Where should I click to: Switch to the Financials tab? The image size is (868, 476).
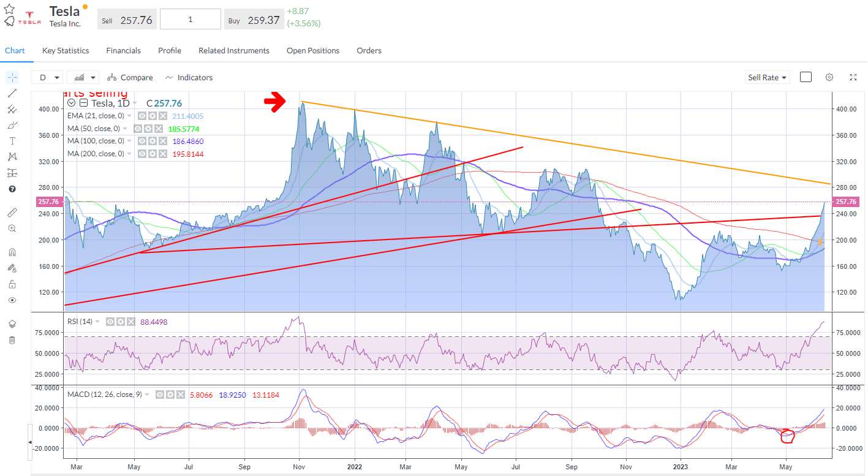pos(123,51)
